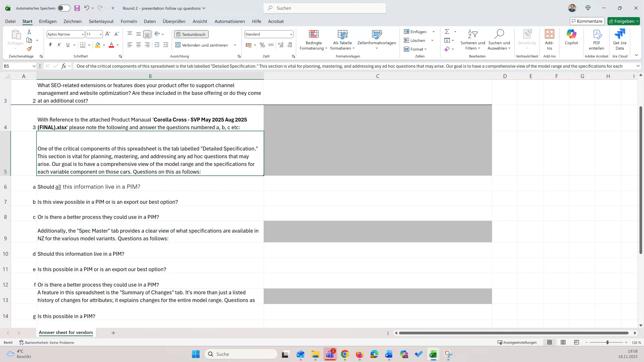
Task: Apply bold formatting with the F icon
Action: click(50, 45)
